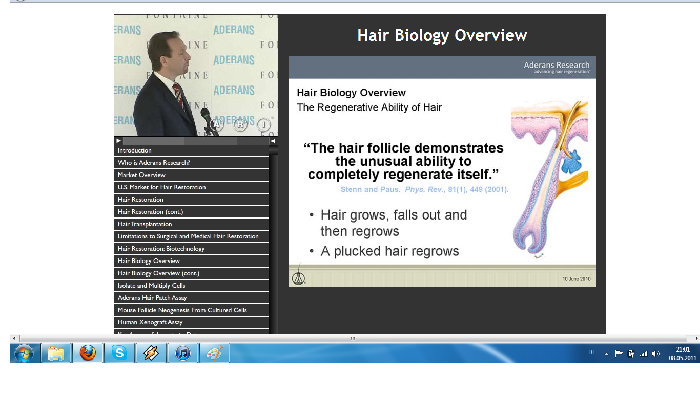This screenshot has height=393, width=700.
Task: Open the network signal tray icon
Action: click(x=643, y=354)
